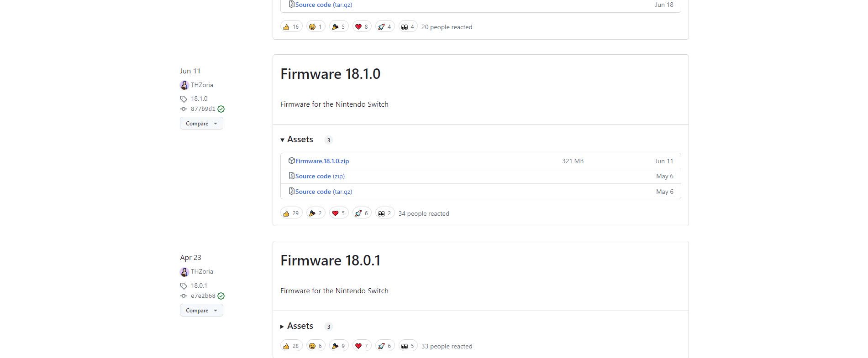Click THZoria avatar next to Apr 23 release
The image size is (868, 358).
[184, 272]
